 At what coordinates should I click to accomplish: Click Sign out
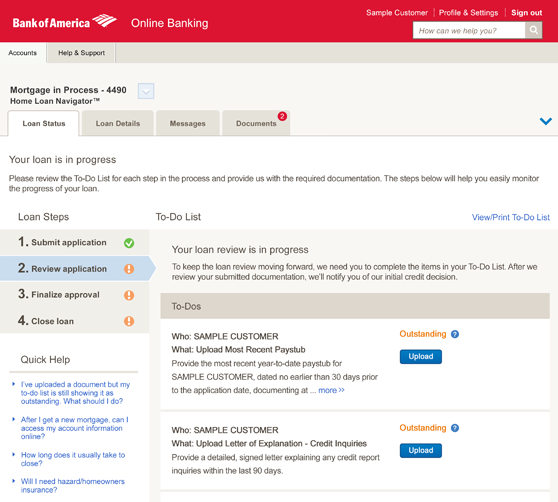coord(527,13)
